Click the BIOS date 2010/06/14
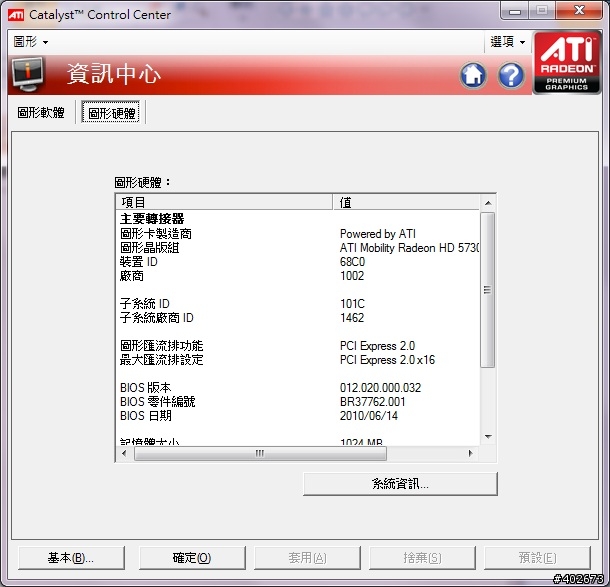 tap(369, 416)
